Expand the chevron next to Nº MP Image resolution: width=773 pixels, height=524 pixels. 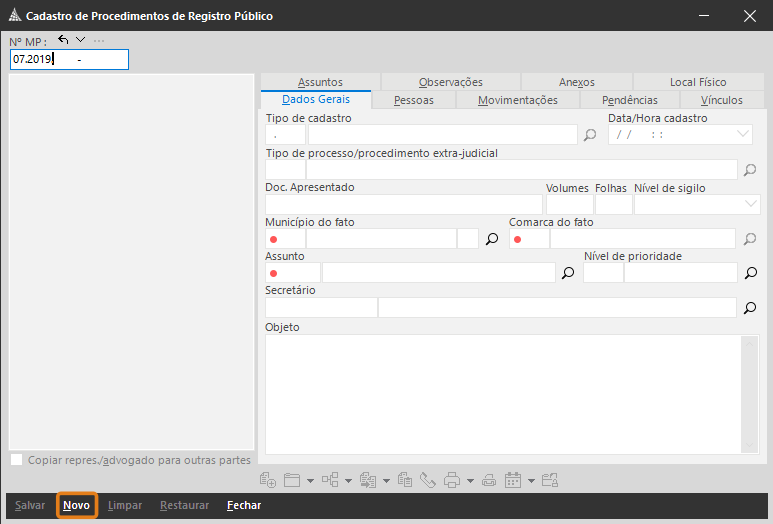(80, 39)
